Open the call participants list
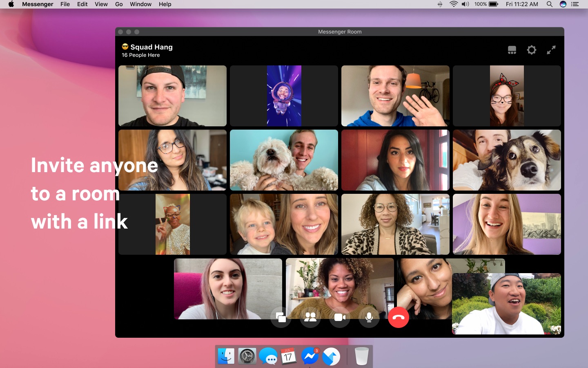Screen dimensions: 588x368 [310, 317]
